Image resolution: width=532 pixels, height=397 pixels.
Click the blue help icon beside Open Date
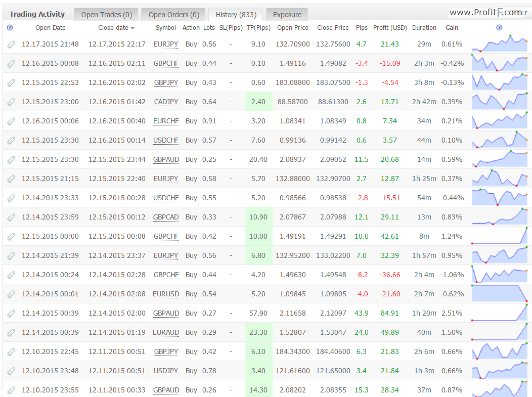point(10,28)
